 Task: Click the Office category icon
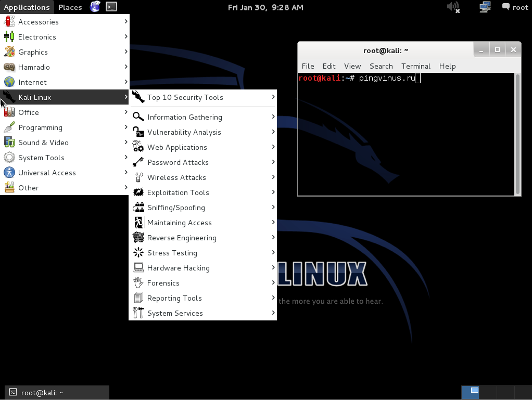click(x=9, y=112)
